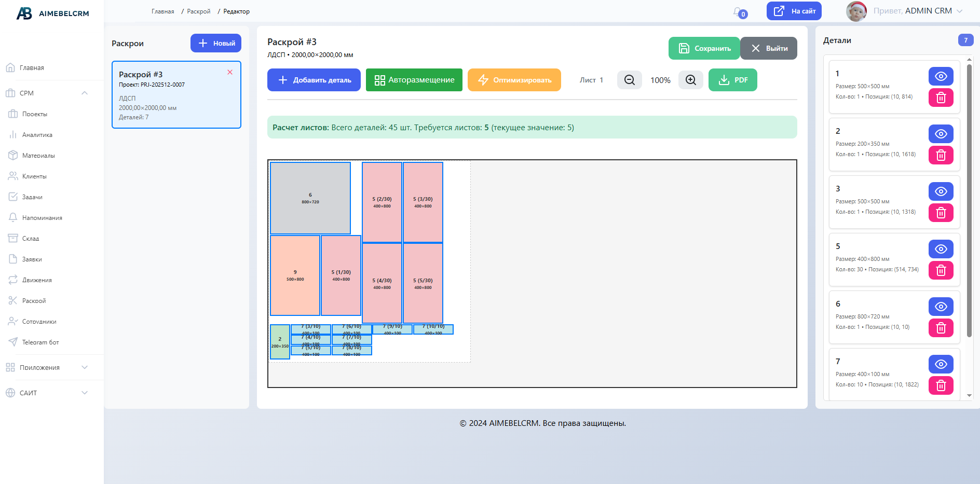980x484 pixels.
Task: Delete detail 6 using trash button
Action: click(x=941, y=328)
